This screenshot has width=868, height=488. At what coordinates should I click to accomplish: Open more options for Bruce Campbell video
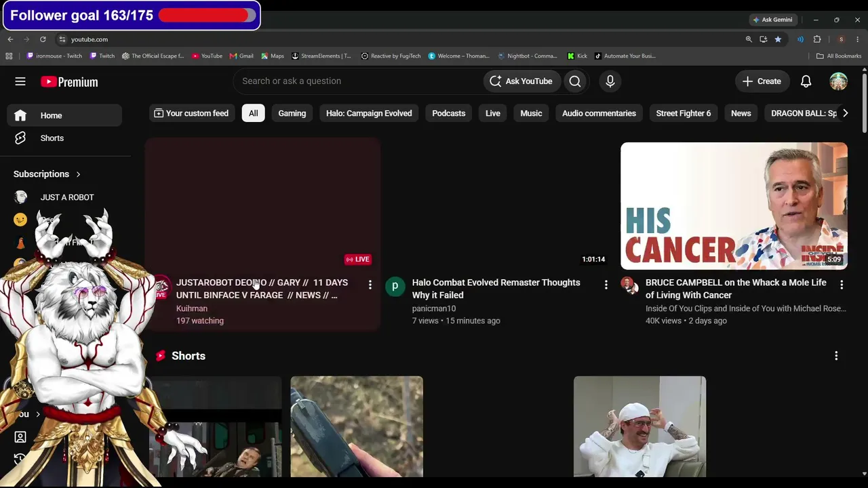842,285
